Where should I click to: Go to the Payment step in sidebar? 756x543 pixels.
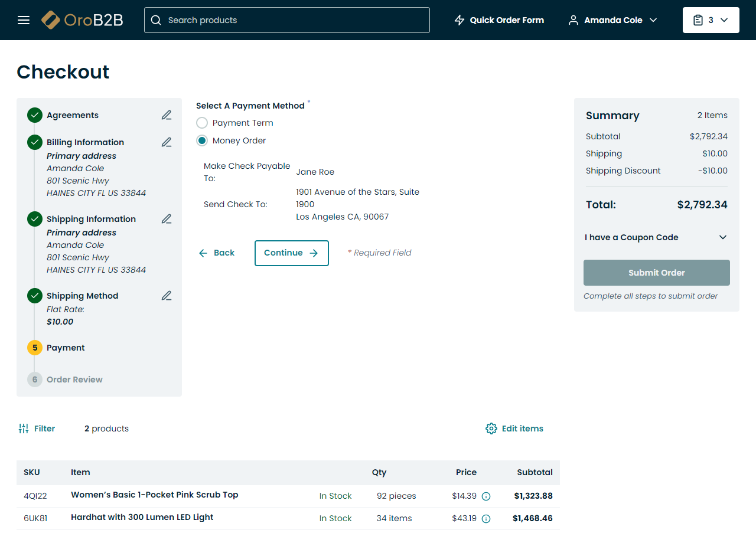click(66, 348)
